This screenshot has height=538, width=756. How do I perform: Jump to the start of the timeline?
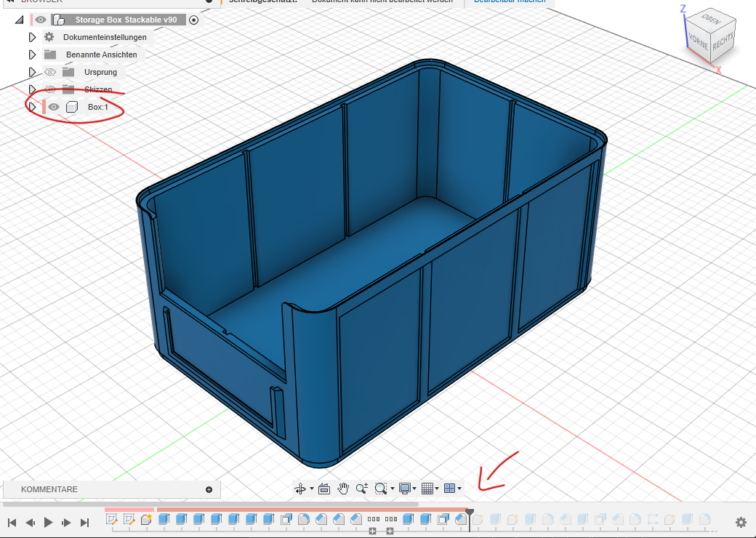click(x=12, y=523)
